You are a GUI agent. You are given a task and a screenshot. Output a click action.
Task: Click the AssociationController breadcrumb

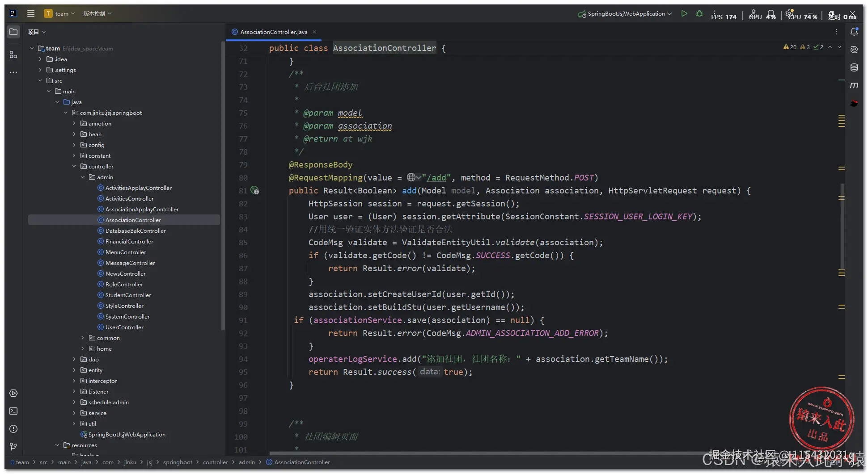(x=298, y=462)
